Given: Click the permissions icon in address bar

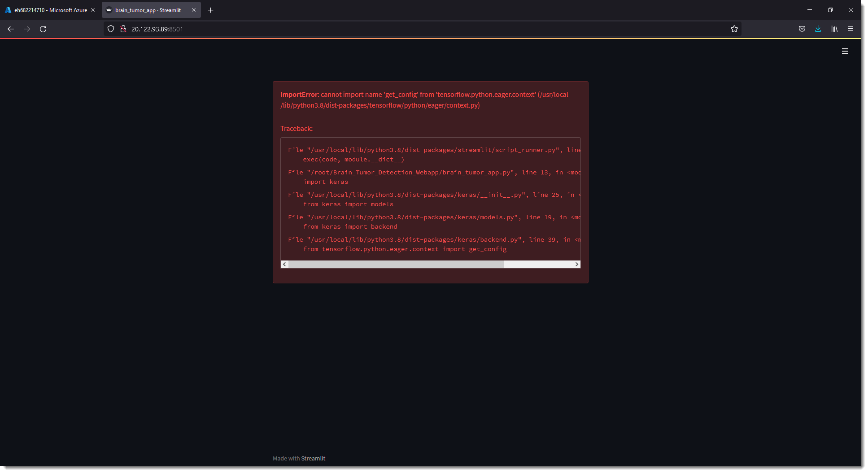Looking at the screenshot, I should pyautogui.click(x=123, y=29).
